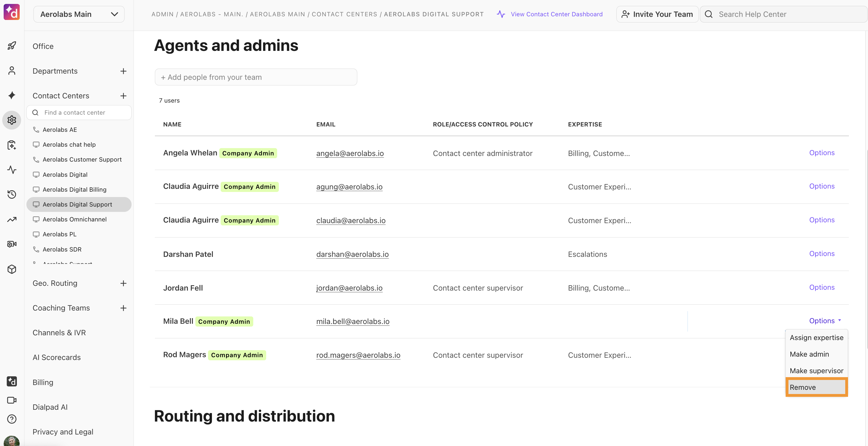The image size is (868, 446).
Task: Choose Make supervisor from the menu
Action: (817, 371)
